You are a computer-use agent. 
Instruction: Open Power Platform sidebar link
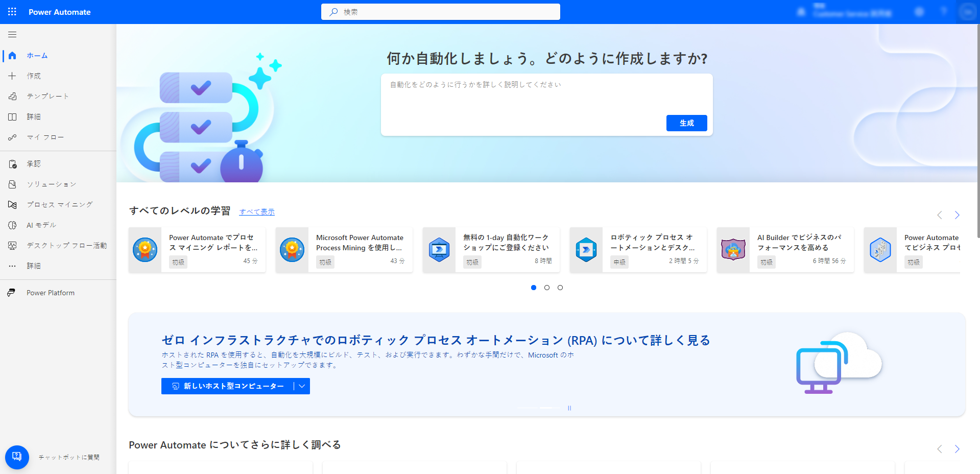(58, 293)
